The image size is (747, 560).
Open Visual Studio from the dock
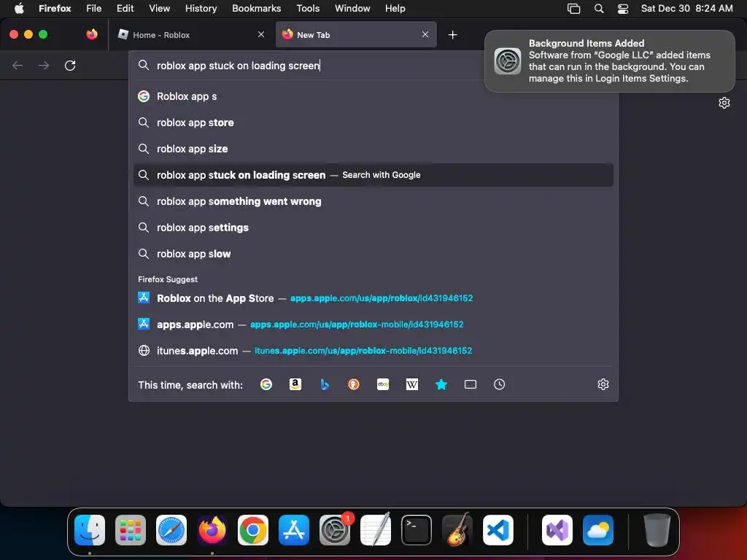pyautogui.click(x=557, y=530)
